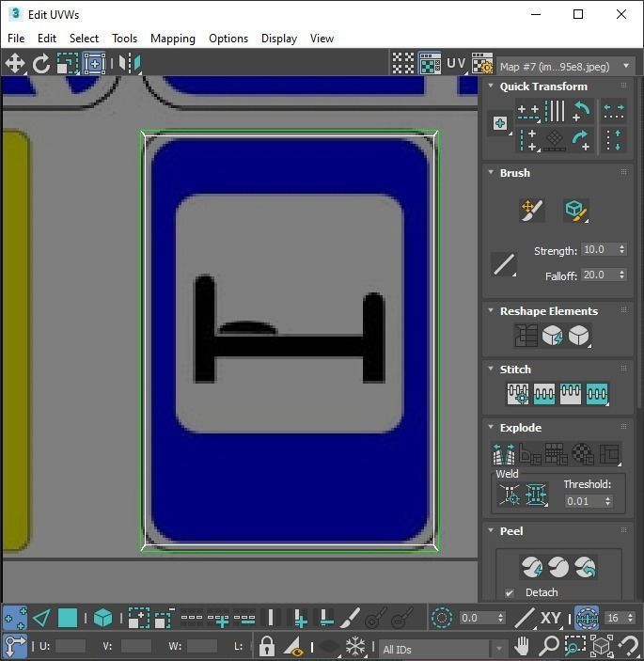Viewport: 644px width, 661px height.
Task: Click Stitch To Source icon
Action: coord(571,394)
